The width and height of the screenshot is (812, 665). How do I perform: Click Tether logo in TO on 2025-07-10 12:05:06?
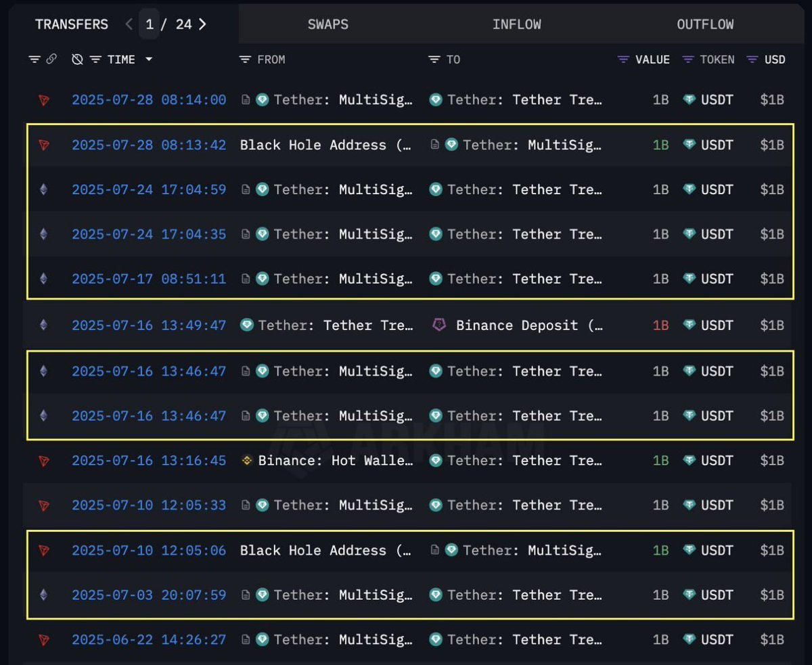[451, 551]
